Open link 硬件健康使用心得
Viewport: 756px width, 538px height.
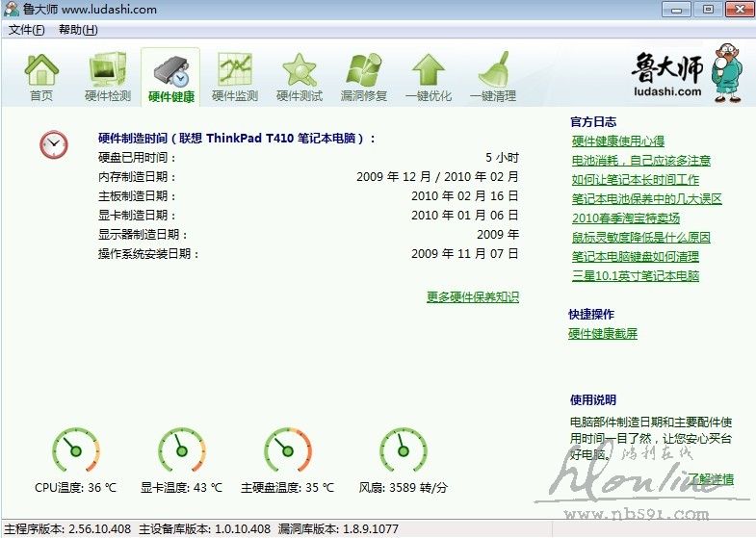618,141
